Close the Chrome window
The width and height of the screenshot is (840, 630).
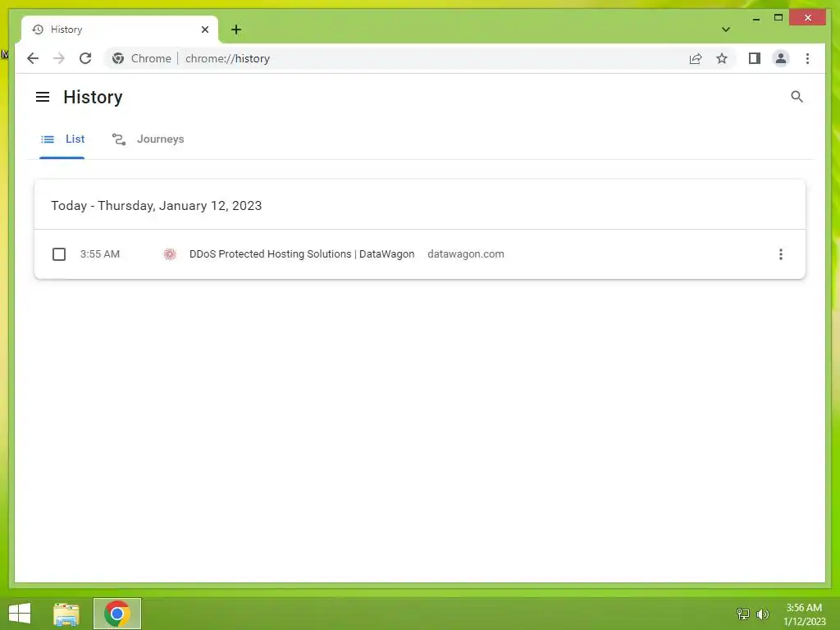808,18
